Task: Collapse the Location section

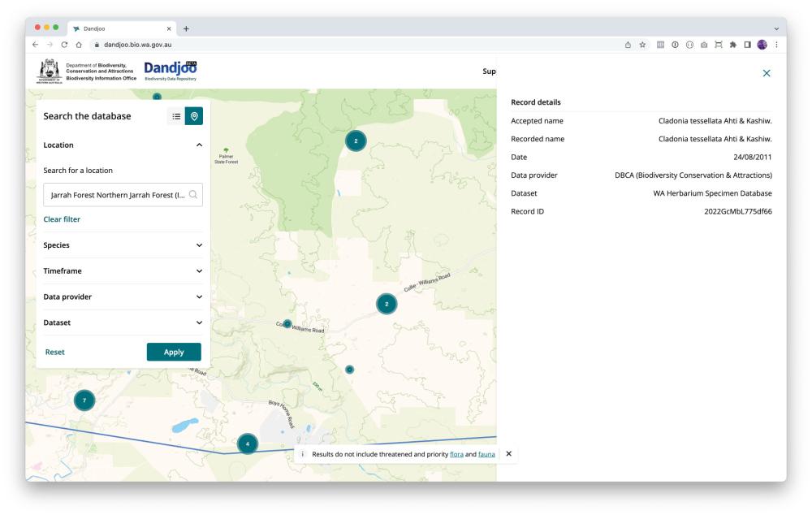Action: [x=123, y=145]
